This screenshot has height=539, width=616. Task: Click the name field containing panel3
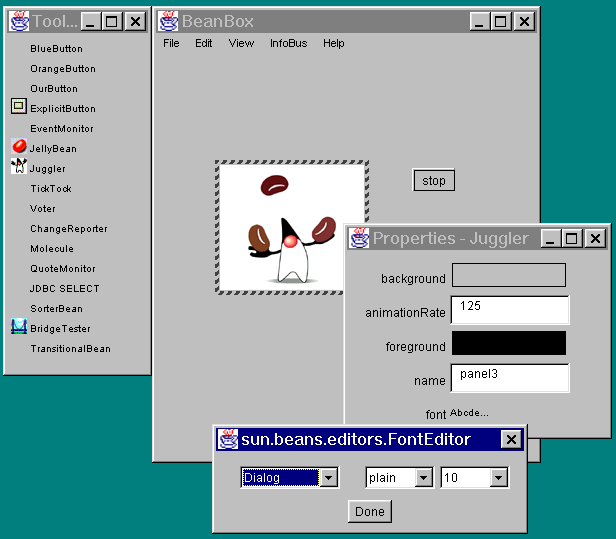[510, 378]
